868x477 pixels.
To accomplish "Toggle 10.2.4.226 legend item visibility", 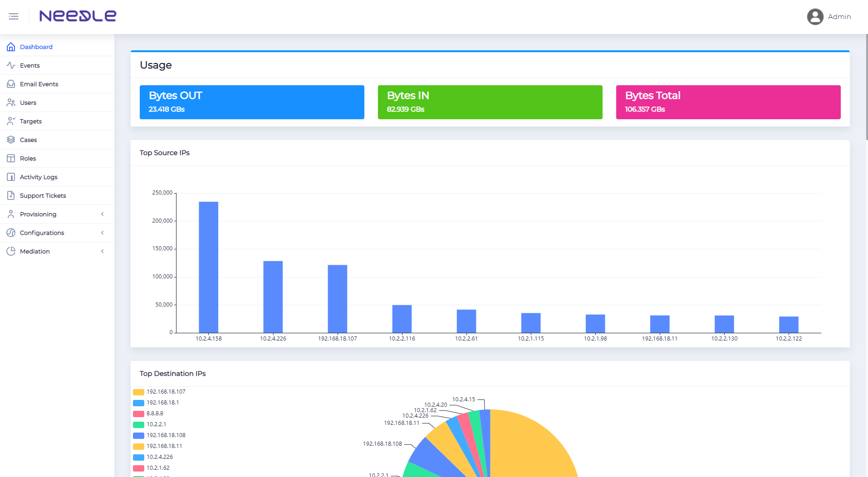I will (159, 457).
